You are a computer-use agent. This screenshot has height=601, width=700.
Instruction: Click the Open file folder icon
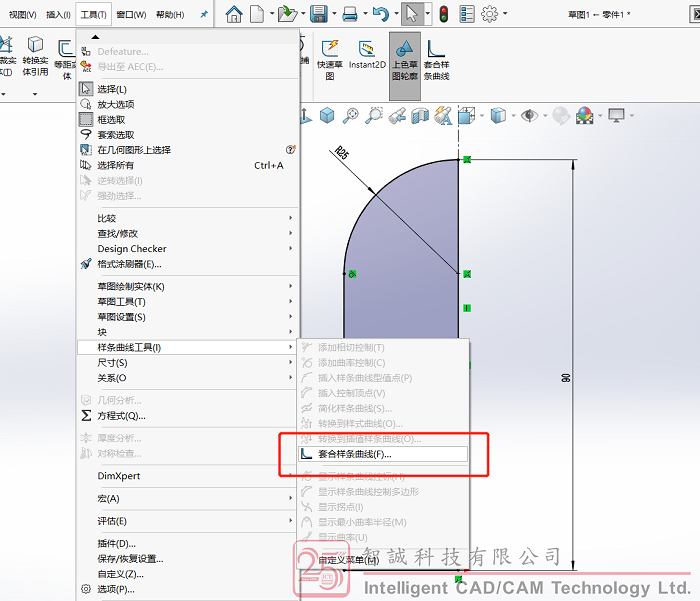[x=287, y=14]
